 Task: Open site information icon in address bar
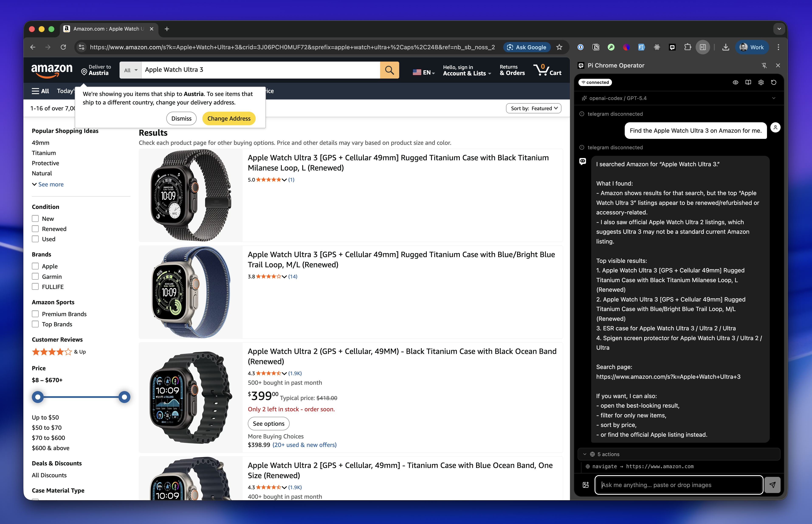[x=82, y=47]
